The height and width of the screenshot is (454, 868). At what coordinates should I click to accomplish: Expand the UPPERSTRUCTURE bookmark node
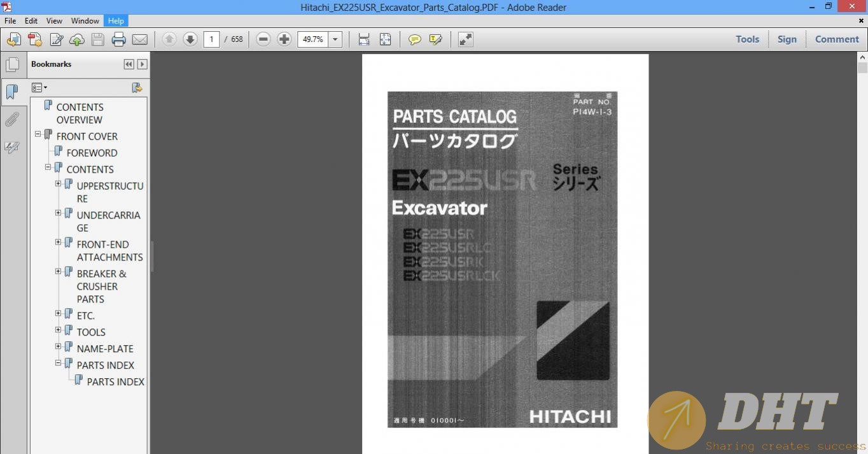pyautogui.click(x=59, y=184)
